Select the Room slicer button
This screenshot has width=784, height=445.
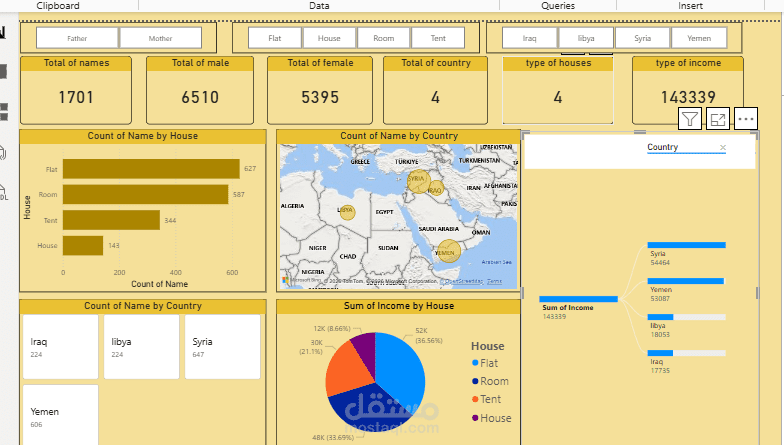click(x=384, y=38)
